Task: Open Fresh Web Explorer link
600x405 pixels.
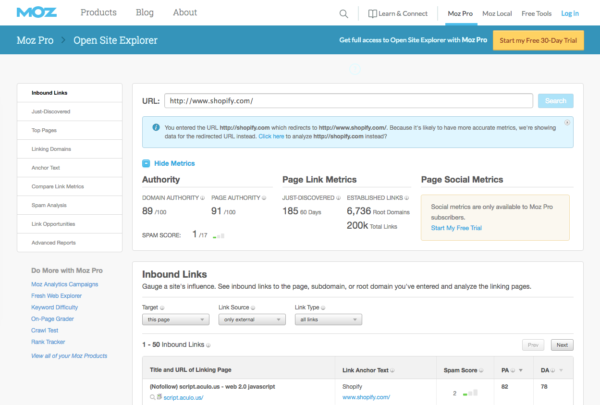Action: point(56,296)
